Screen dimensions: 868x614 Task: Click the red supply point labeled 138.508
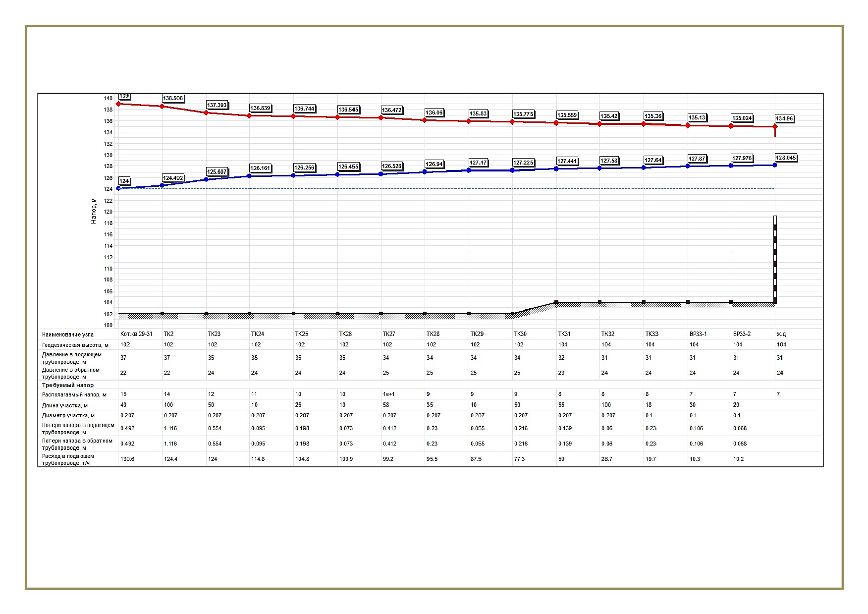pyautogui.click(x=162, y=107)
